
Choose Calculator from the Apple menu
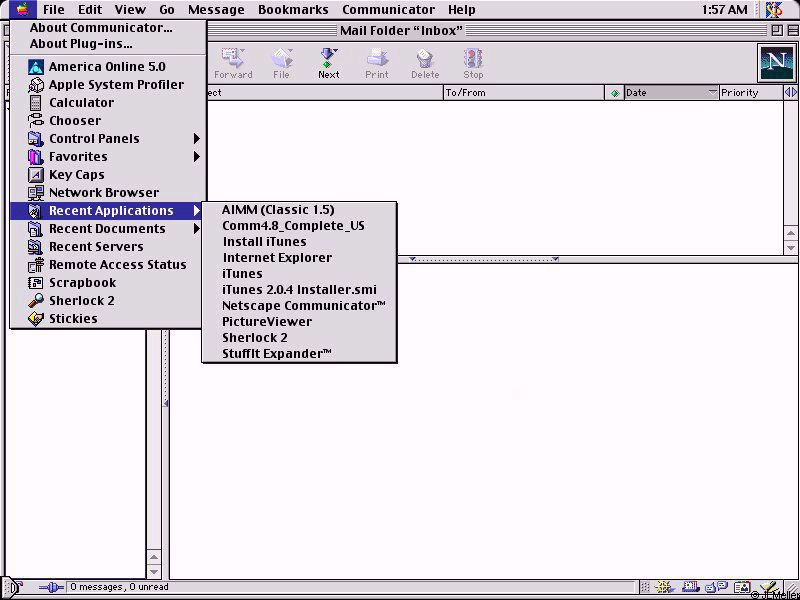(81, 103)
